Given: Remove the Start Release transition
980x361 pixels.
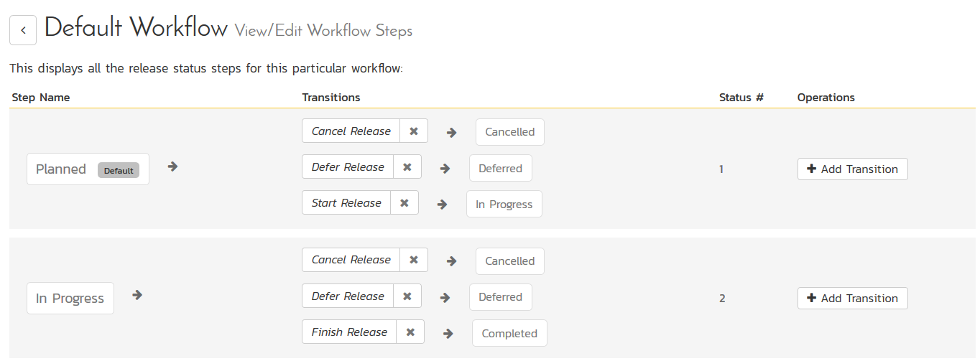Looking at the screenshot, I should pos(405,203).
